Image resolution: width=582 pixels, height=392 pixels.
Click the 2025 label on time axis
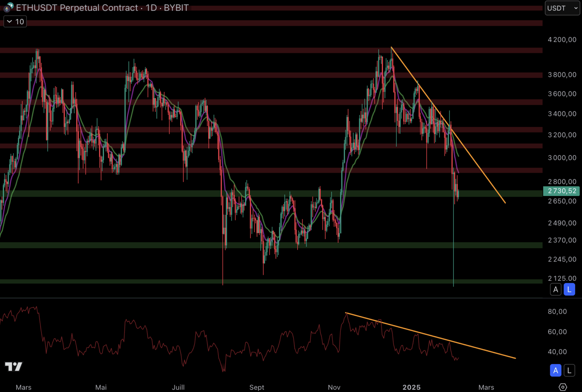point(411,387)
